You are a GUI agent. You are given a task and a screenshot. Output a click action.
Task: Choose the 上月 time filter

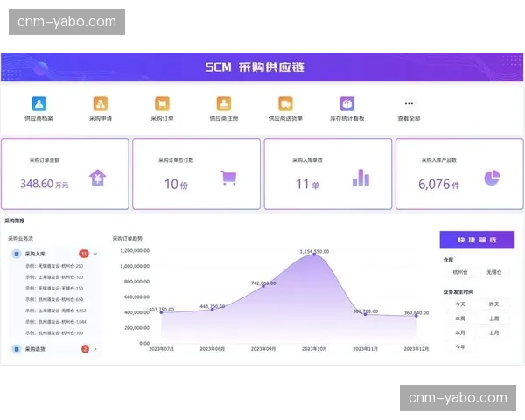click(x=494, y=332)
